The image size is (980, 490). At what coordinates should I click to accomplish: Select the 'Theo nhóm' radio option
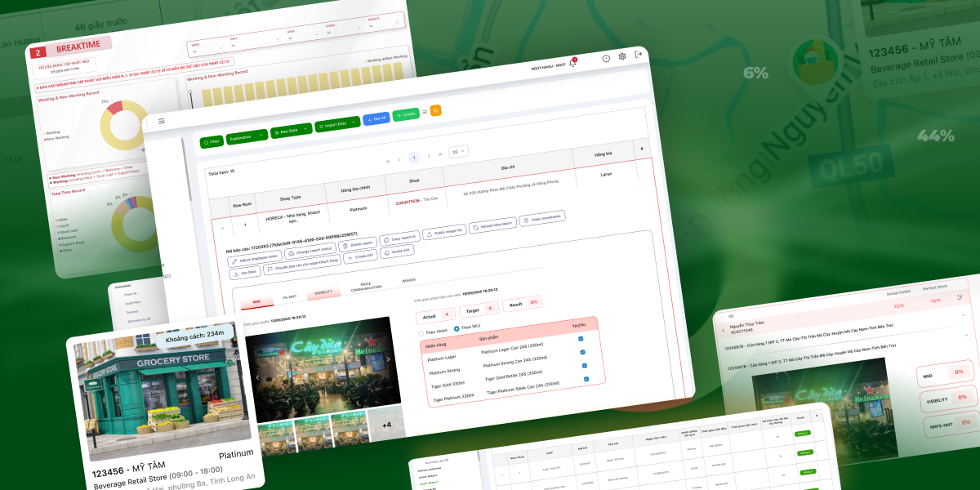[421, 333]
